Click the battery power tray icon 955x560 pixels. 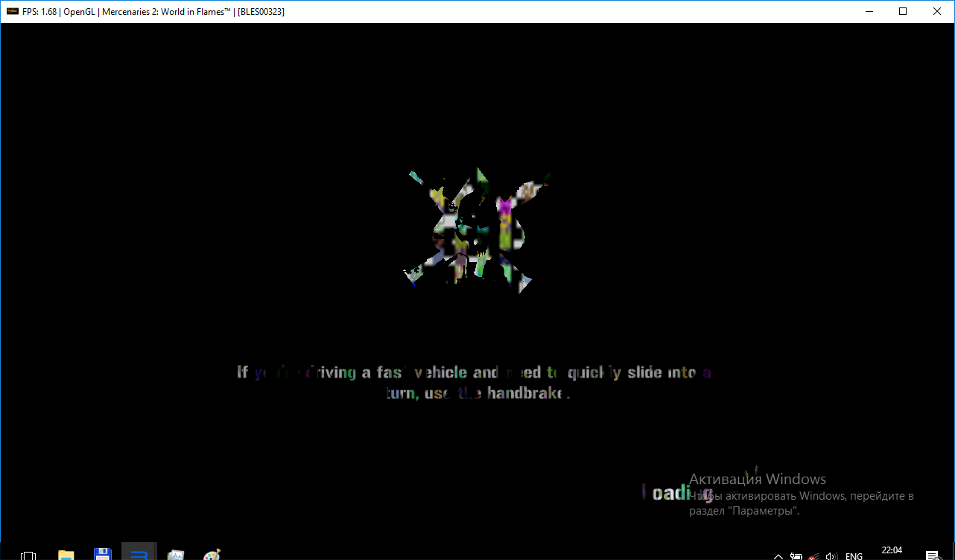[x=796, y=556]
